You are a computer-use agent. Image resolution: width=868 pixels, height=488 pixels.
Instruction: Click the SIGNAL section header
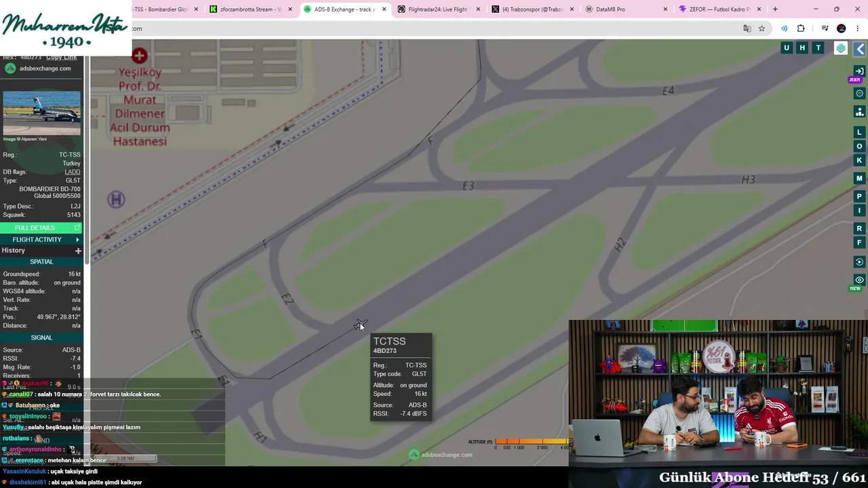coord(41,338)
